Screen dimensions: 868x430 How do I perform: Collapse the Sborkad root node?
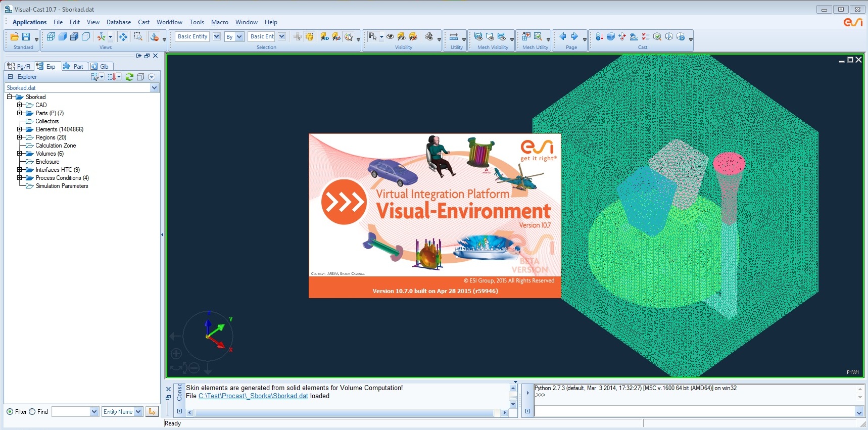pyautogui.click(x=9, y=97)
